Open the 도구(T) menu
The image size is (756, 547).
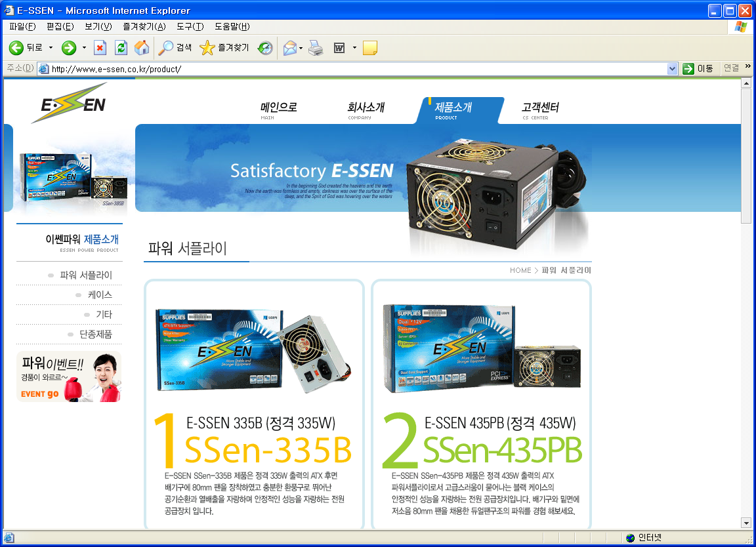[190, 26]
